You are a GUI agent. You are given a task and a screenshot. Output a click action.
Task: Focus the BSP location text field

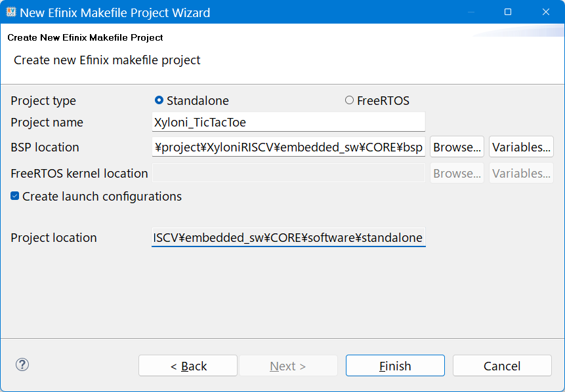tap(288, 147)
